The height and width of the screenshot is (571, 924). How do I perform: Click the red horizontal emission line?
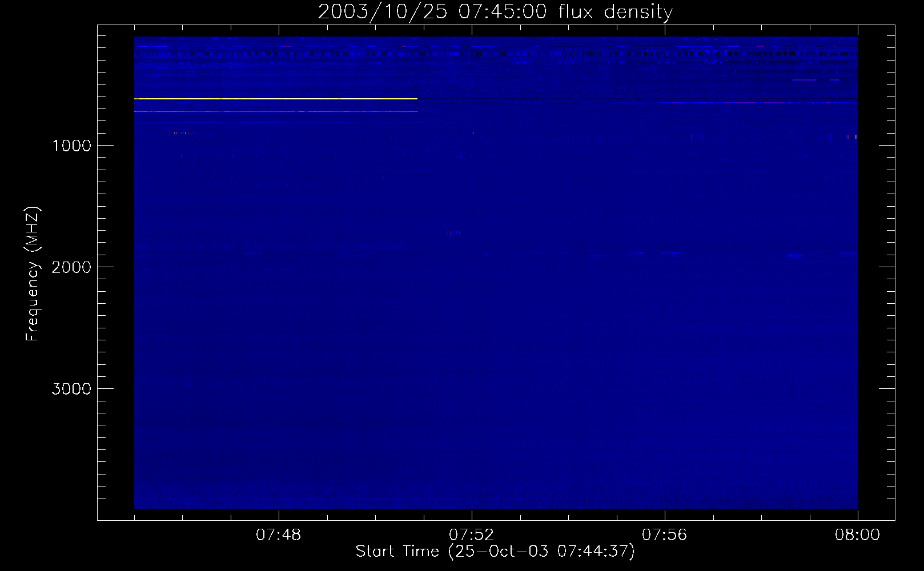coord(276,111)
